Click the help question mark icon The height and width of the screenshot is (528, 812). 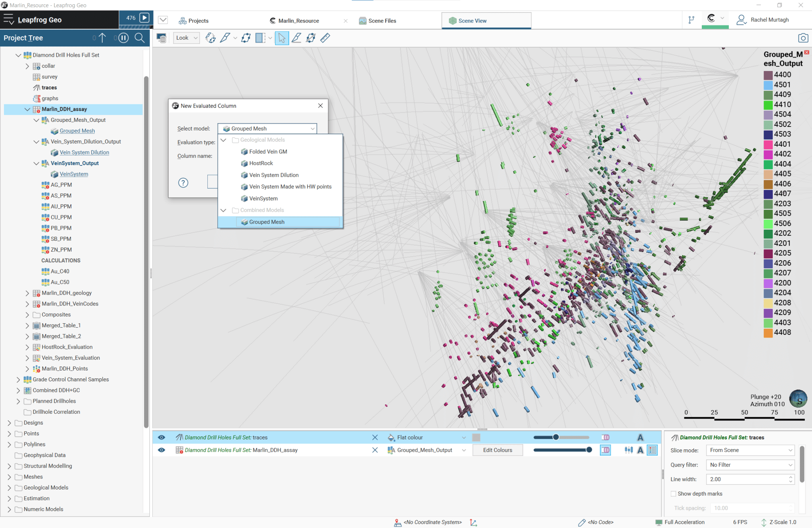183,183
